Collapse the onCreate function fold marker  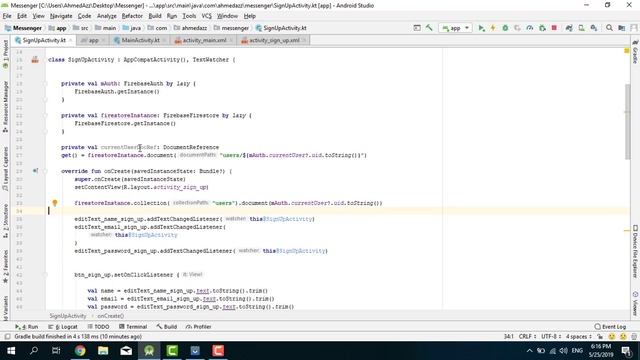pyautogui.click(x=46, y=171)
